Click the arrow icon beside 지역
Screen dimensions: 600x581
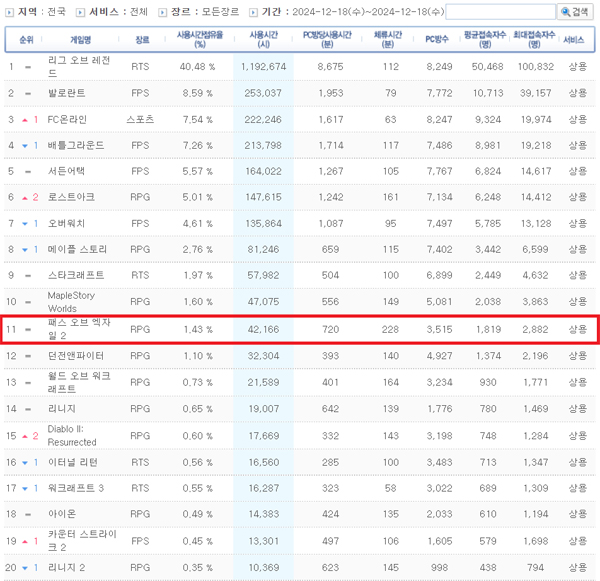10,12
